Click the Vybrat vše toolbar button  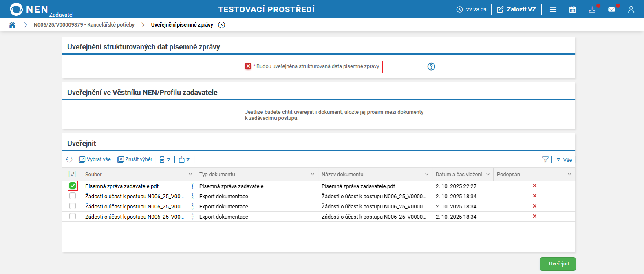(95, 159)
